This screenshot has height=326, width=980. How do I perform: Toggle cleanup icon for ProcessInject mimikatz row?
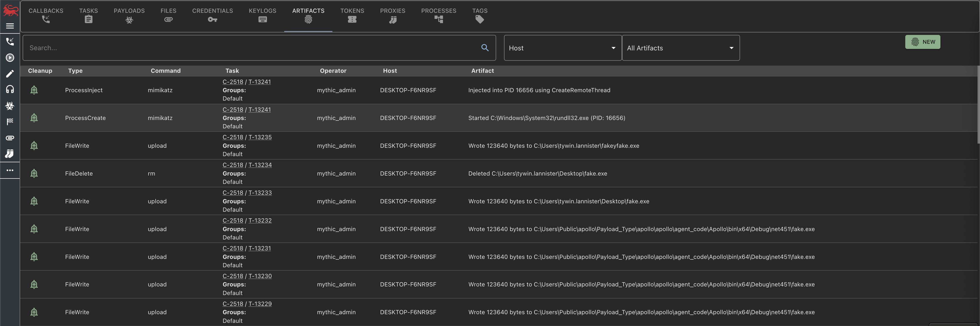(34, 90)
